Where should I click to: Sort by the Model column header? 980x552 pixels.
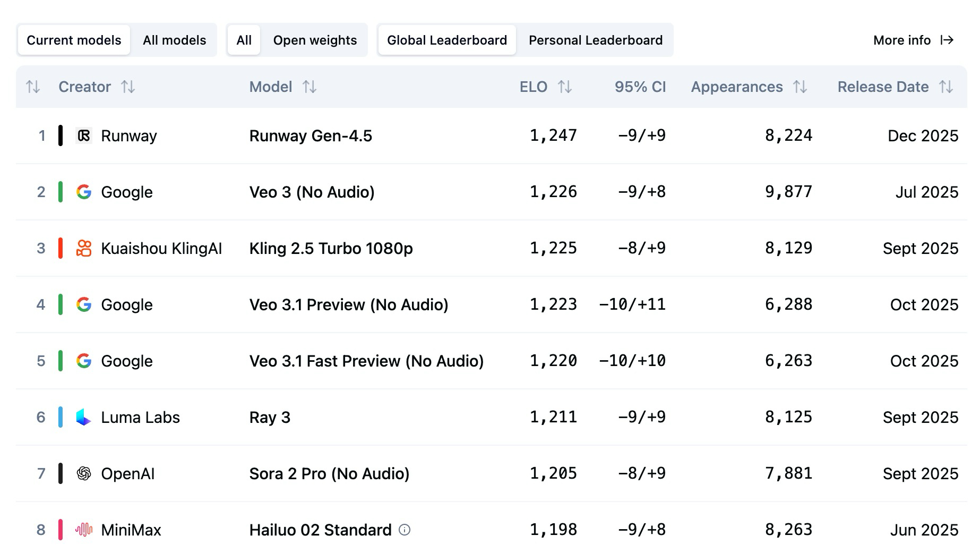(310, 87)
